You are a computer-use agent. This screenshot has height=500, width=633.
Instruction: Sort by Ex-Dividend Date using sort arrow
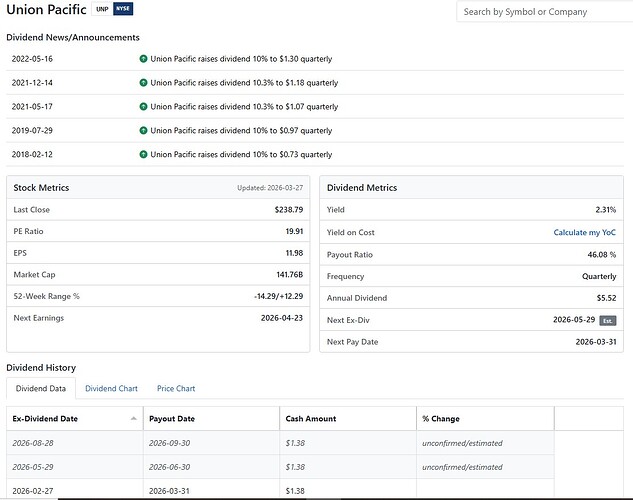pyautogui.click(x=134, y=419)
